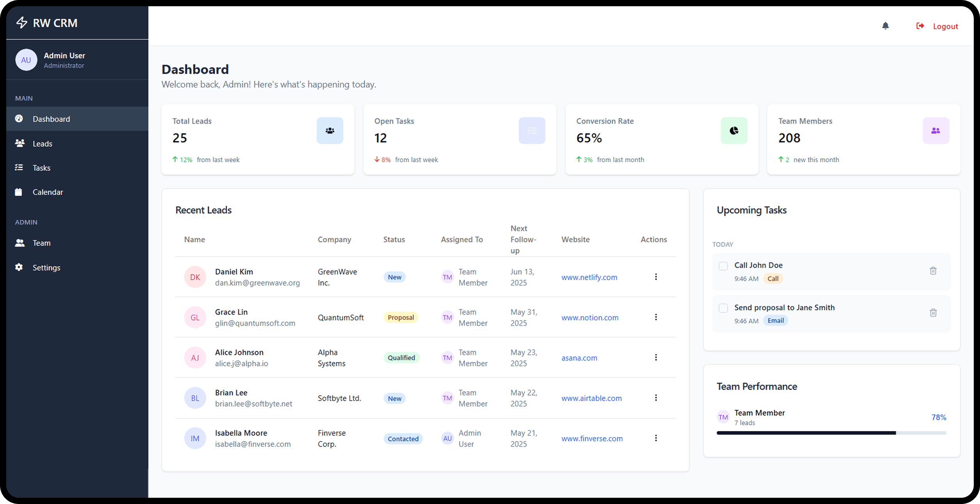Open the Team admin page
Image resolution: width=980 pixels, height=504 pixels.
pos(77,243)
